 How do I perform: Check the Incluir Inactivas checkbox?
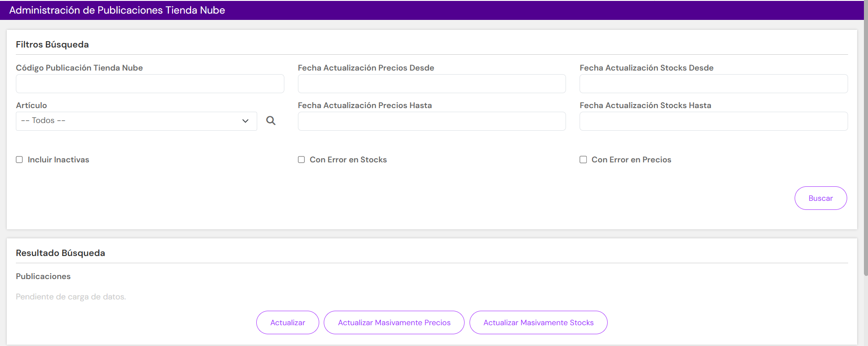pos(19,160)
